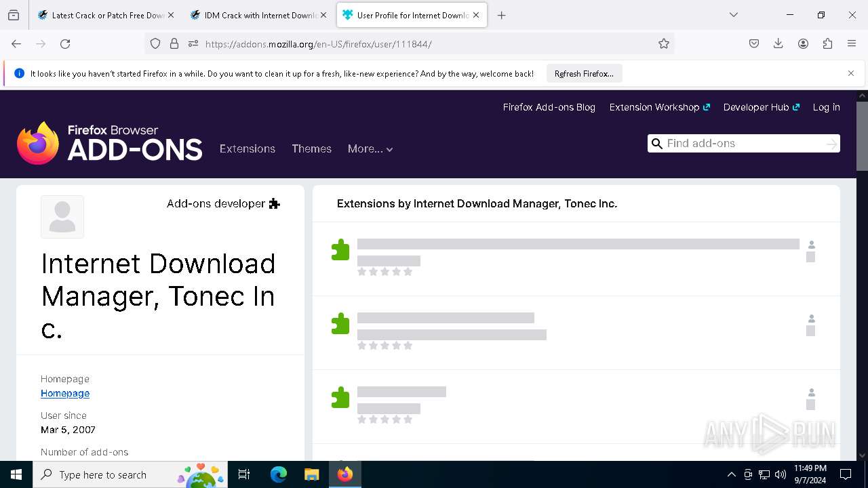The width and height of the screenshot is (868, 488).
Task: Expand the list all tabs dropdown
Action: tap(734, 15)
